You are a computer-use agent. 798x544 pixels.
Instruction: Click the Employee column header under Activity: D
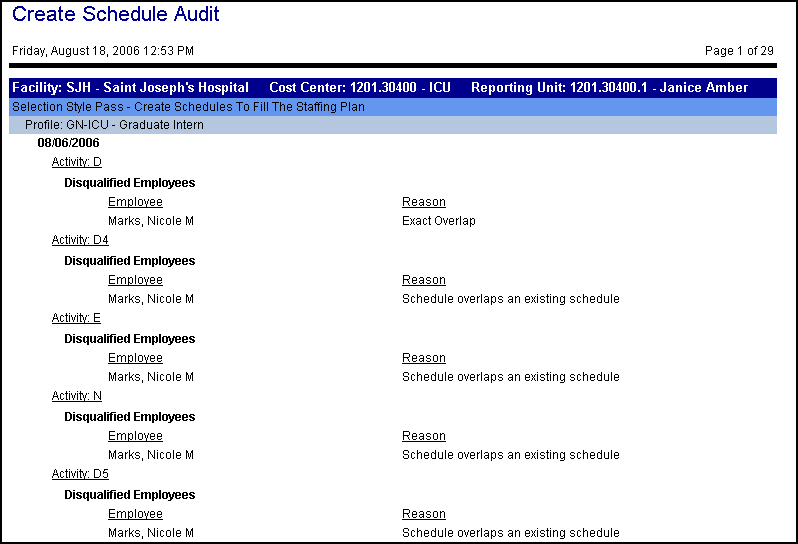pyautogui.click(x=135, y=202)
